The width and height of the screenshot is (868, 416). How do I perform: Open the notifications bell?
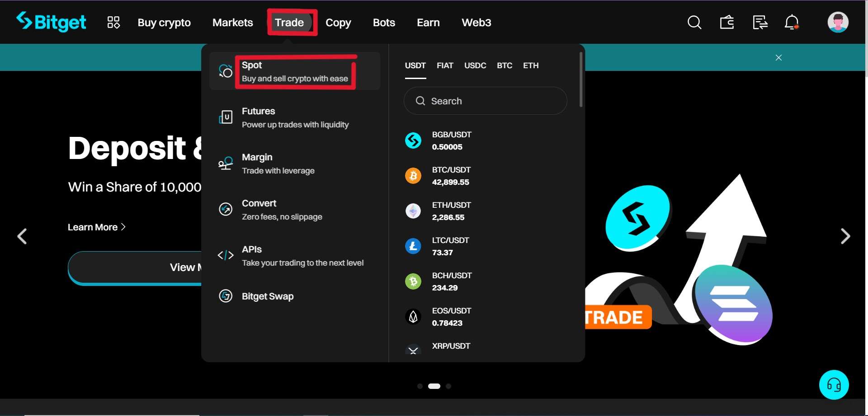pyautogui.click(x=792, y=22)
